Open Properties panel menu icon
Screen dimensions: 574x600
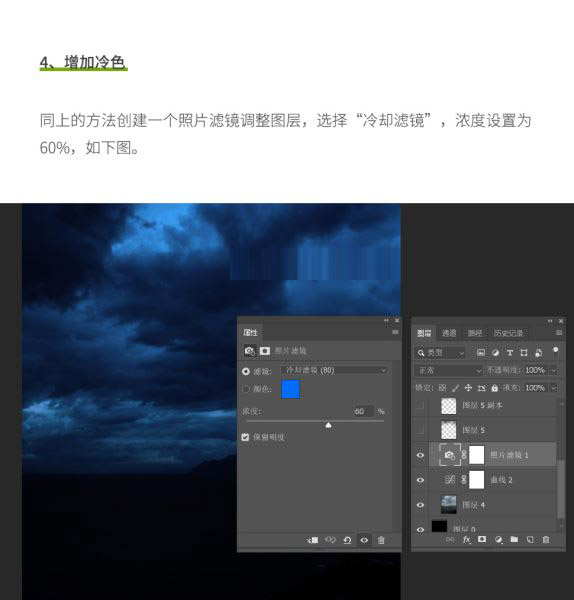click(395, 332)
